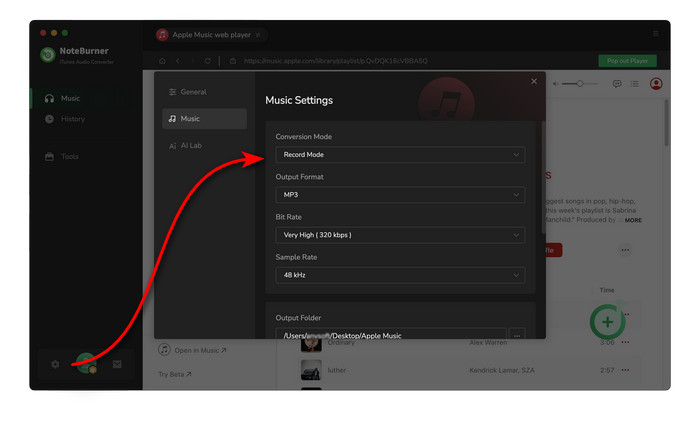
Task: Click the web player page scrollbar
Action: click(666, 123)
